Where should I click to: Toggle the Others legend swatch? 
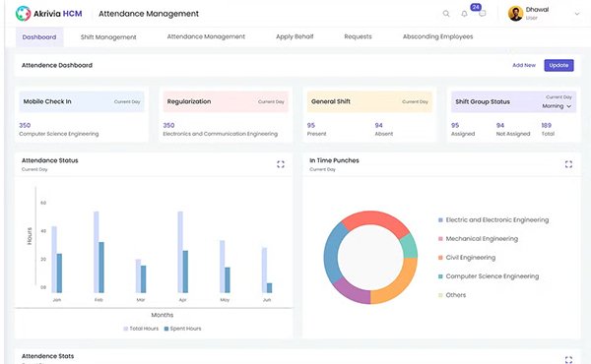pos(440,295)
